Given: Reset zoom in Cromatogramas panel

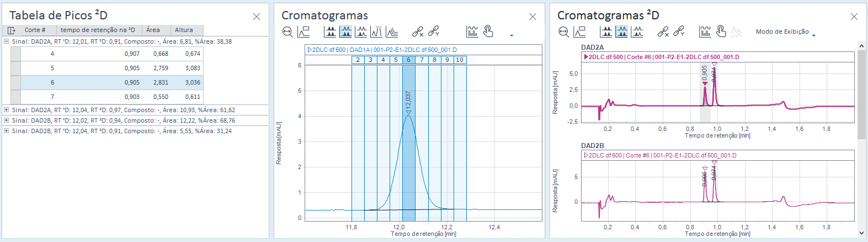Looking at the screenshot, I should pyautogui.click(x=287, y=32).
